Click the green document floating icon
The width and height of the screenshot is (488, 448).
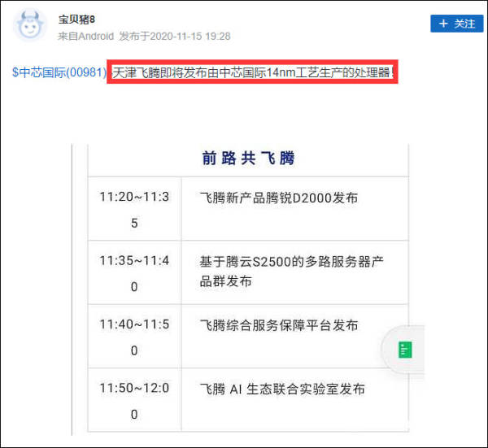(x=405, y=350)
